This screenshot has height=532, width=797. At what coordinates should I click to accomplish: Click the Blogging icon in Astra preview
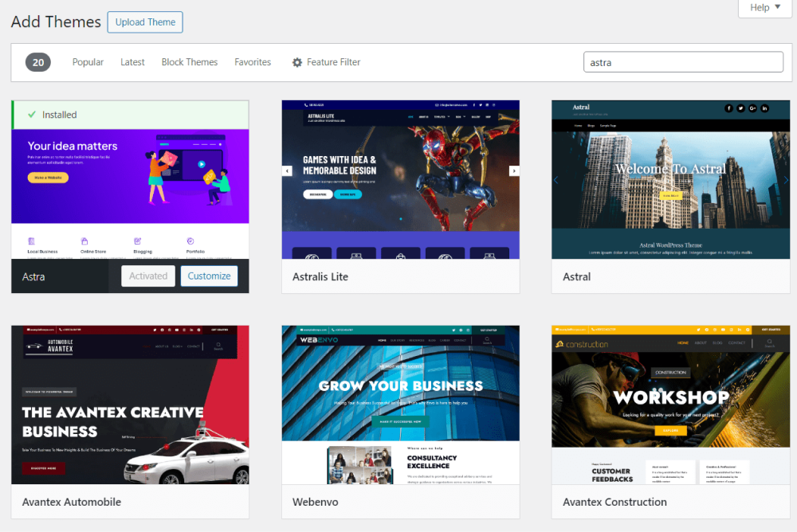(137, 241)
